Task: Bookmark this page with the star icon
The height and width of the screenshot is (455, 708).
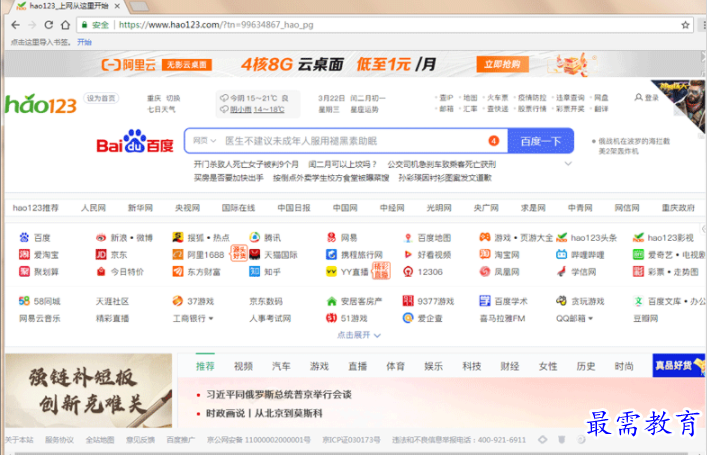Action: (x=685, y=25)
